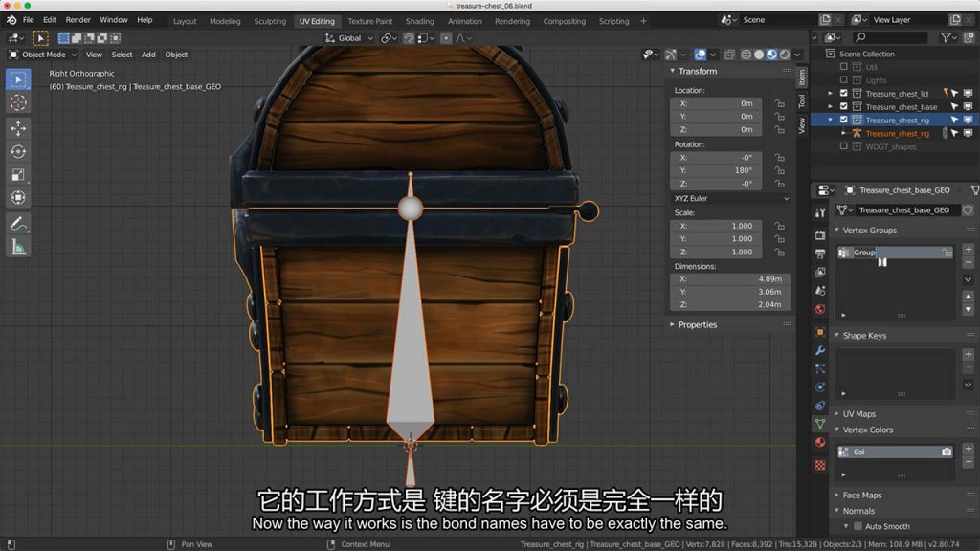
Task: Click the Scale Y value field
Action: (716, 239)
